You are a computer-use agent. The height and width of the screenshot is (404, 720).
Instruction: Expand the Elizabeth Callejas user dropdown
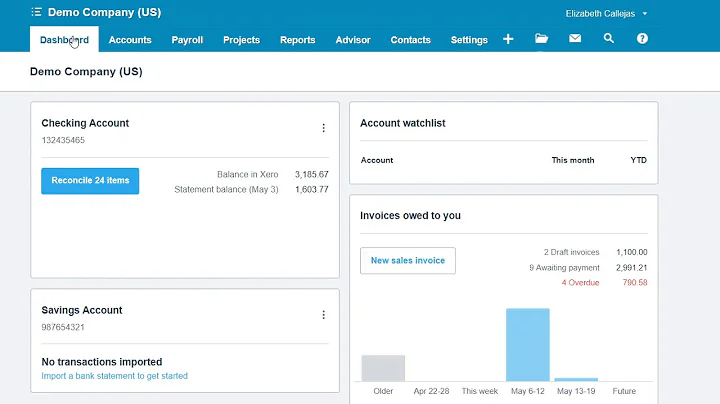(606, 14)
